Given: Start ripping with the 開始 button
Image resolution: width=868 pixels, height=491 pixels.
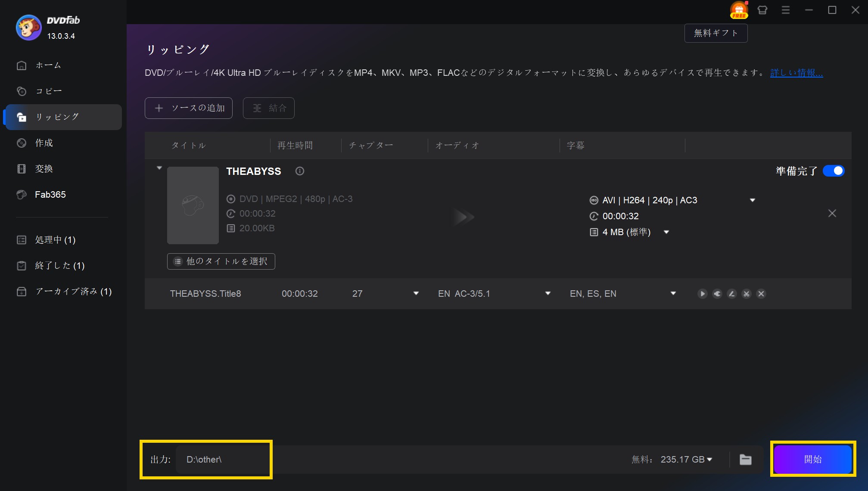Looking at the screenshot, I should pyautogui.click(x=813, y=459).
